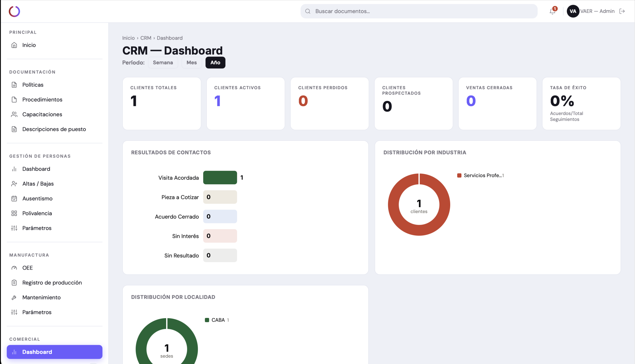Click the Polivalencia grid icon
The width and height of the screenshot is (635, 364).
[14, 213]
